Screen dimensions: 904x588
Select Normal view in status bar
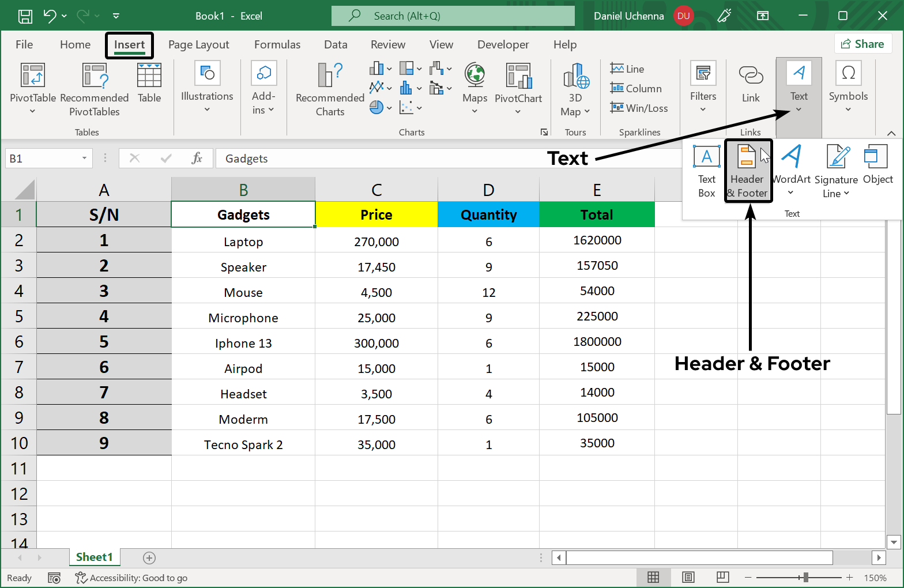[x=653, y=577]
